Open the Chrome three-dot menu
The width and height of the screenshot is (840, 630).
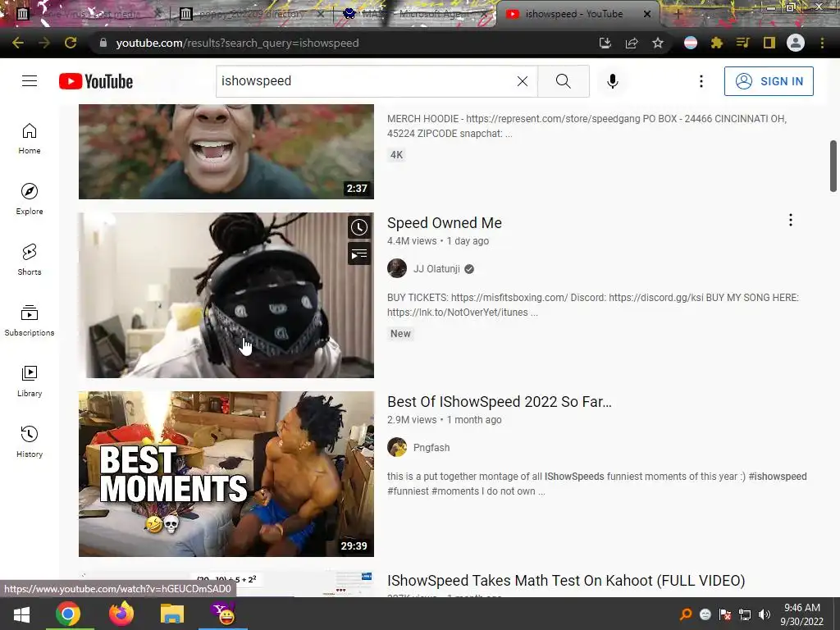point(822,43)
